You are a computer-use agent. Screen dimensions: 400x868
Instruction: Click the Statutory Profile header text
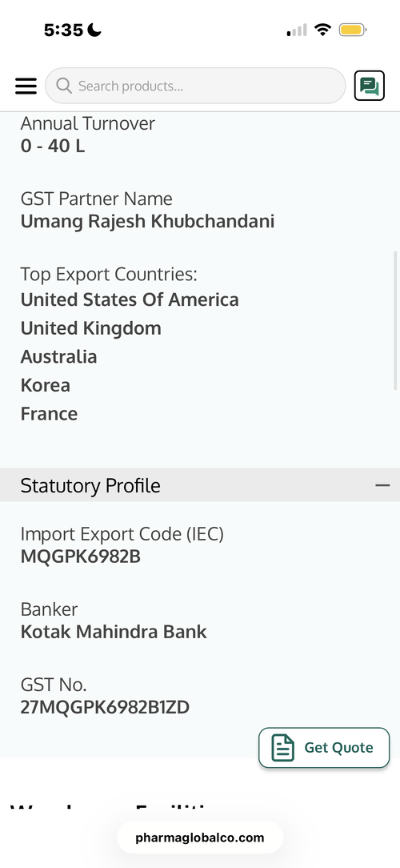click(x=90, y=485)
